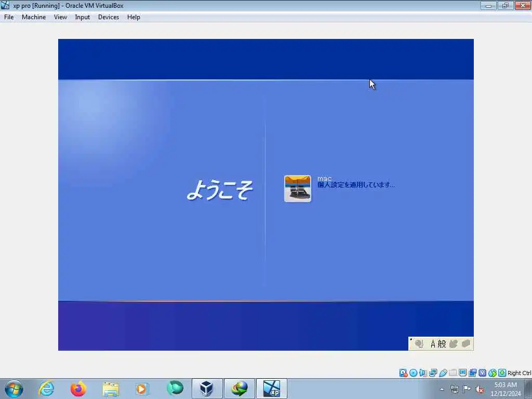Viewport: 532px width, 399px height.
Task: Open the Windows Start menu orb
Action: point(14,389)
